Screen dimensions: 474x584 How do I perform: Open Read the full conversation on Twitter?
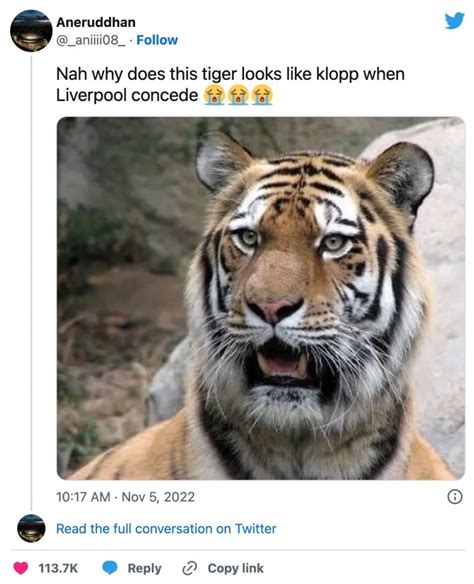coord(166,529)
